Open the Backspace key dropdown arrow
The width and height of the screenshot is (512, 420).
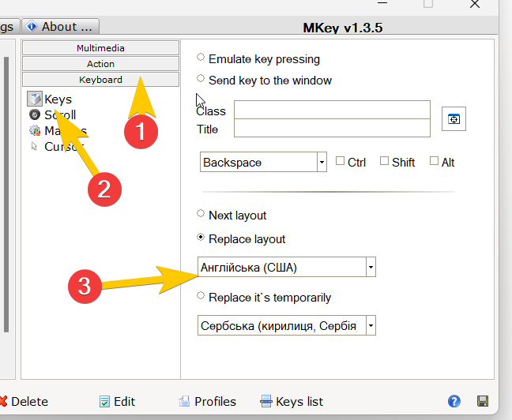click(322, 162)
